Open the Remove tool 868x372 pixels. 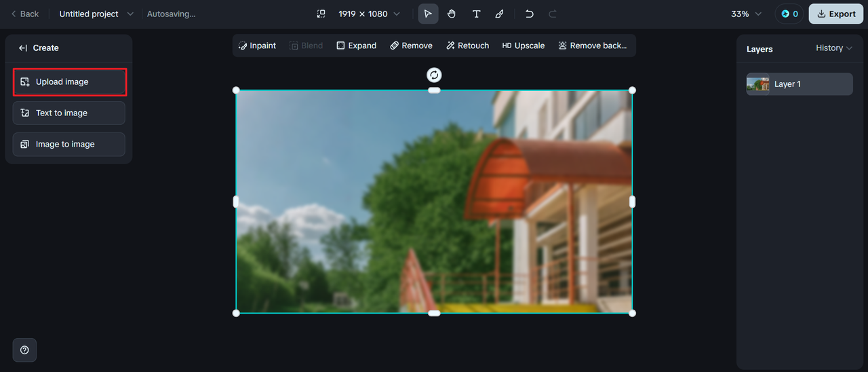click(x=411, y=45)
